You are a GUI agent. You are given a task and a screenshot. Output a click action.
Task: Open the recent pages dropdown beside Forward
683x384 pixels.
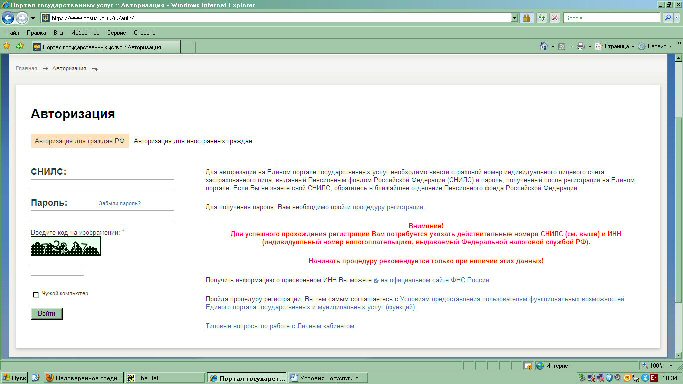[x=33, y=18]
